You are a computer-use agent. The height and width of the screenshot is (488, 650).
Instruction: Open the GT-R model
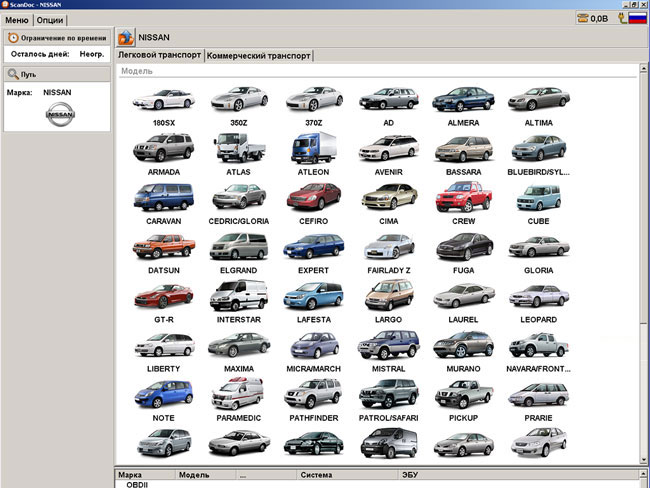coord(162,296)
